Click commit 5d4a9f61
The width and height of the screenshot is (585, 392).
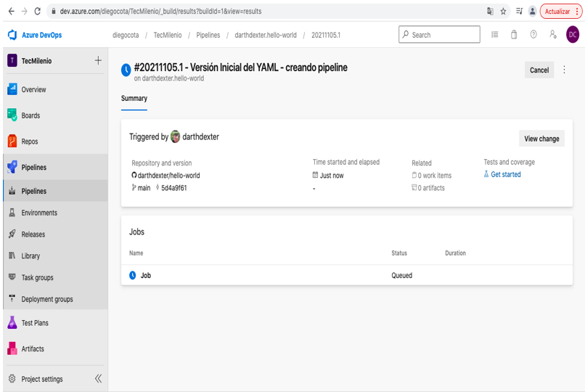[174, 188]
